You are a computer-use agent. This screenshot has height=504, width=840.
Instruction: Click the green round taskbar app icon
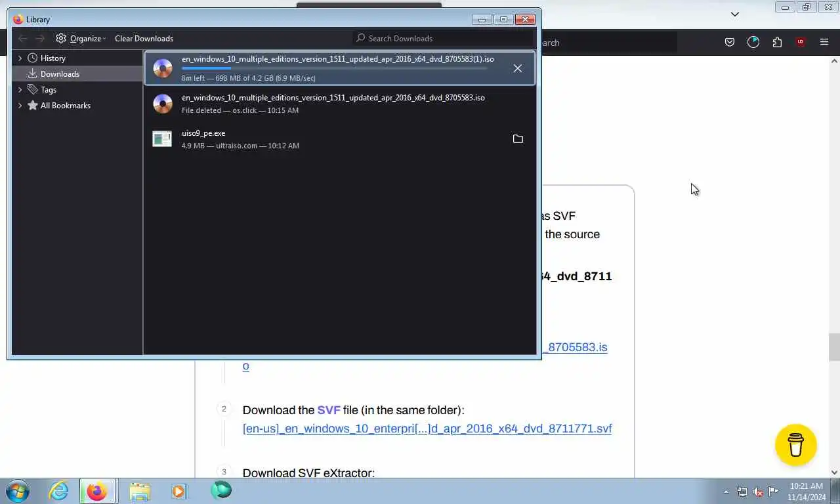click(x=221, y=490)
